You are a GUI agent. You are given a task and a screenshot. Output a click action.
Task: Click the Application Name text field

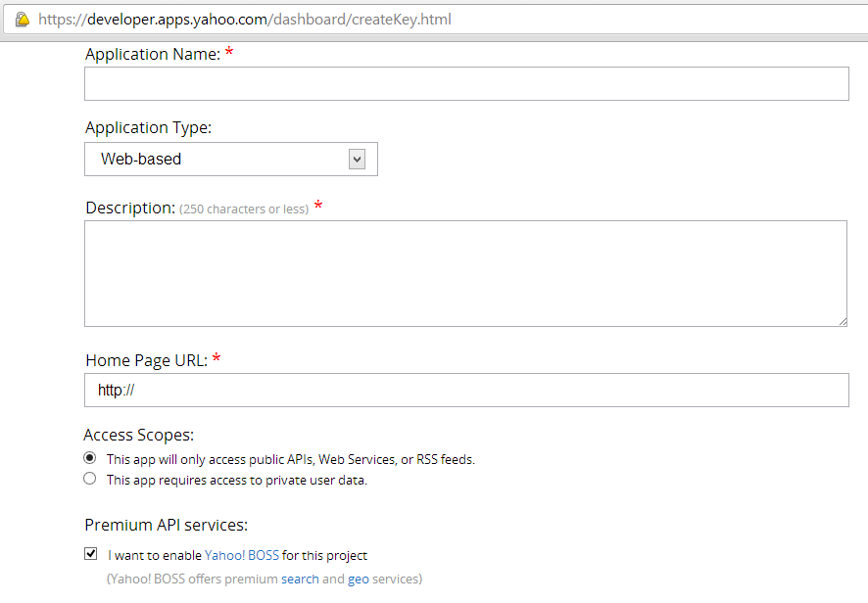[x=466, y=83]
